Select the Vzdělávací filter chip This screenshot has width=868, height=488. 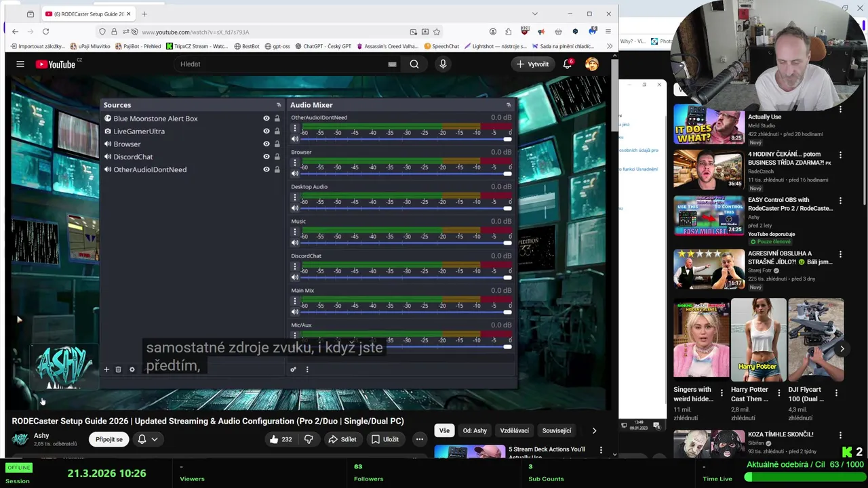515,430
